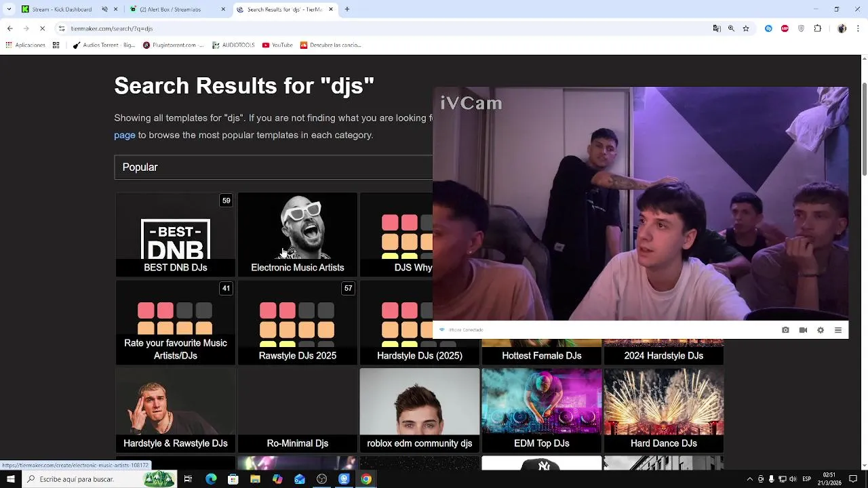Open the AUDIOTOOLS bookmark

point(233,45)
